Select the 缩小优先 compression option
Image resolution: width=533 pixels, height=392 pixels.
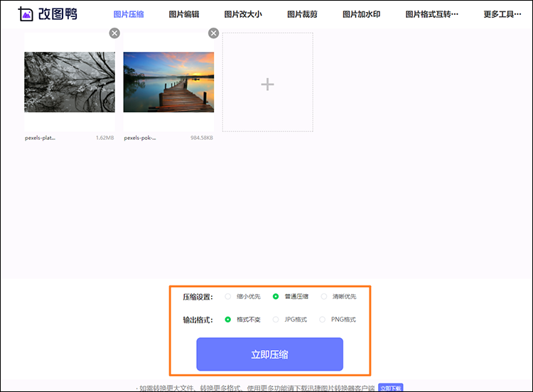click(228, 296)
